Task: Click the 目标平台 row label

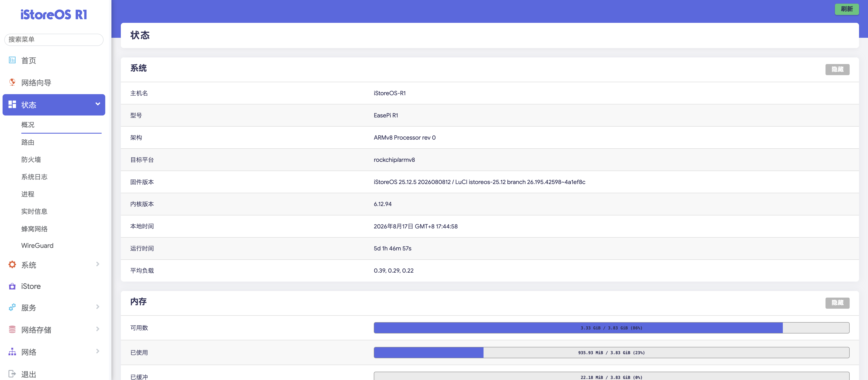Action: (142, 160)
